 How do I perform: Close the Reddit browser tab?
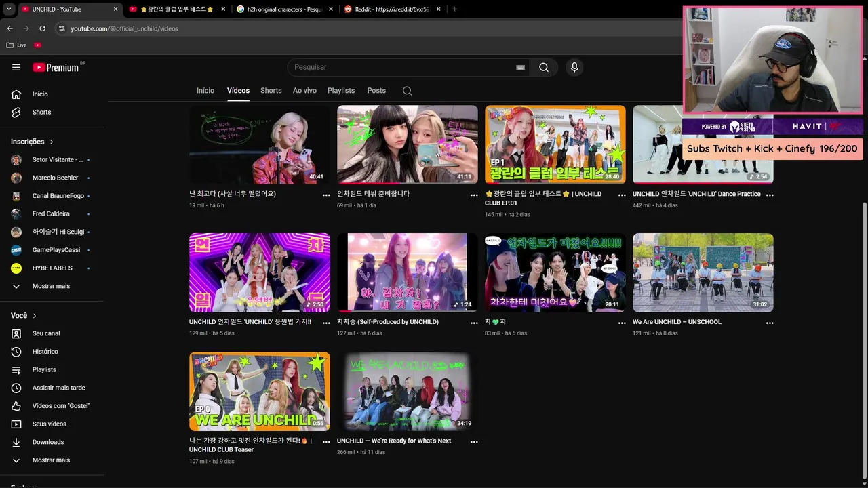pos(438,9)
